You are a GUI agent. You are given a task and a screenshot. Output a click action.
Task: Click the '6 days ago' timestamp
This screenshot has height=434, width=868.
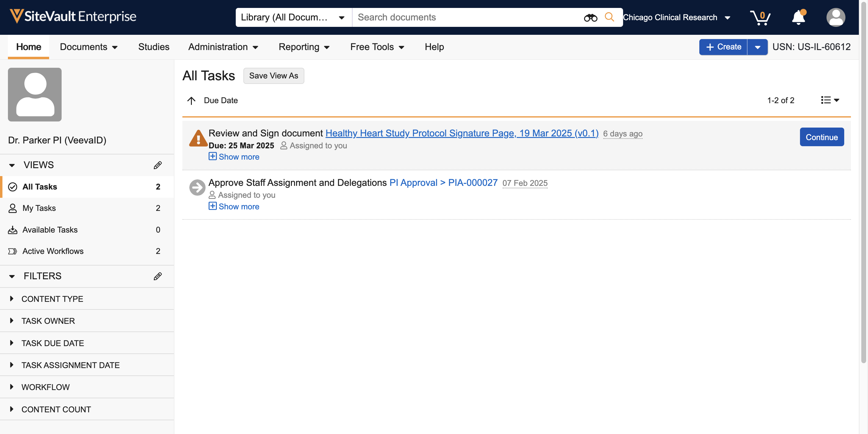623,134
